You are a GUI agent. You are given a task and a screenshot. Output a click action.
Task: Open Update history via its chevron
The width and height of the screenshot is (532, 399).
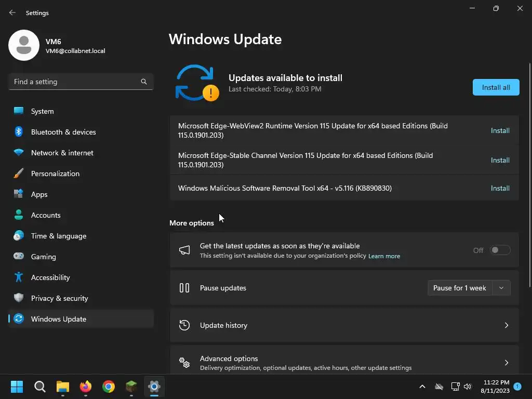click(x=506, y=325)
